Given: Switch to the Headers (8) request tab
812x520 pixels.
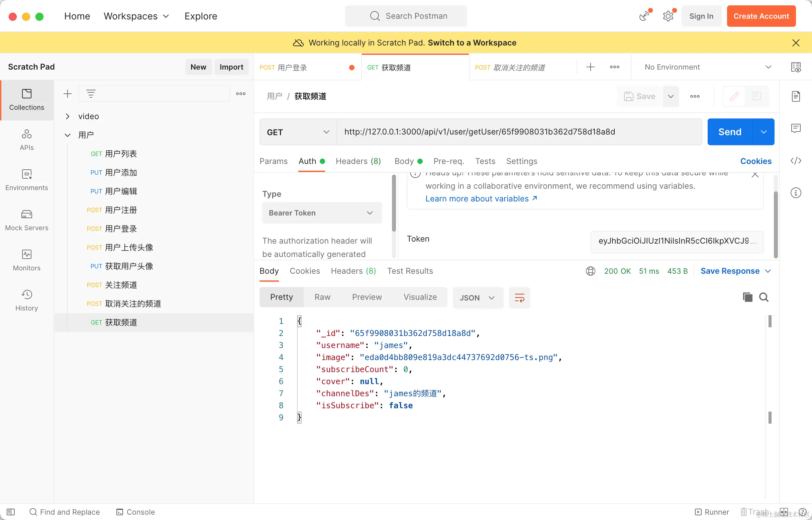Looking at the screenshot, I should (x=358, y=161).
